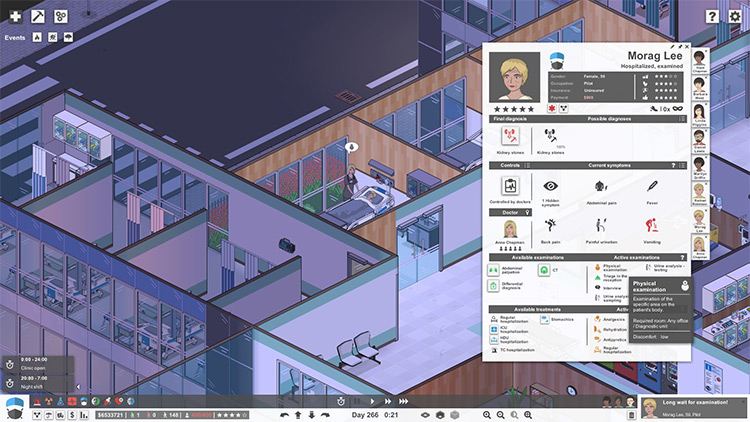The image size is (750, 422).
Task: Set game speed to fast forward
Action: [x=388, y=401]
